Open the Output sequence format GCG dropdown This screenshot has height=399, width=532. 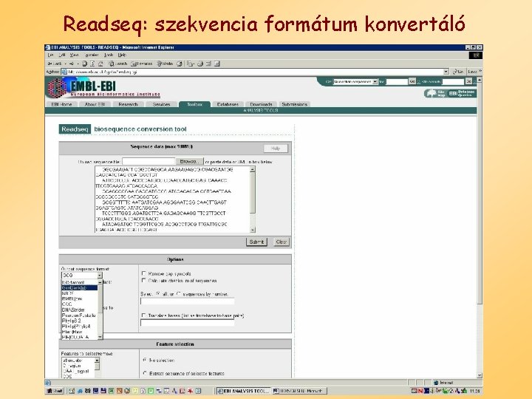82,275
